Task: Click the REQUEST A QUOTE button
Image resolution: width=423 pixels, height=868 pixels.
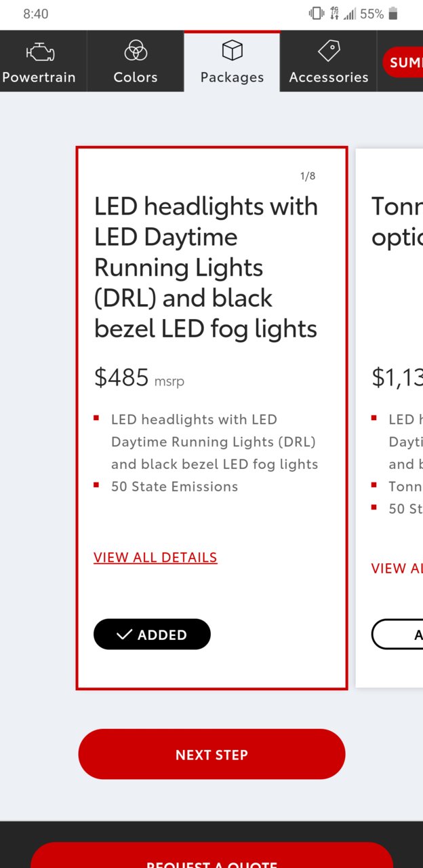Action: pyautogui.click(x=211, y=855)
